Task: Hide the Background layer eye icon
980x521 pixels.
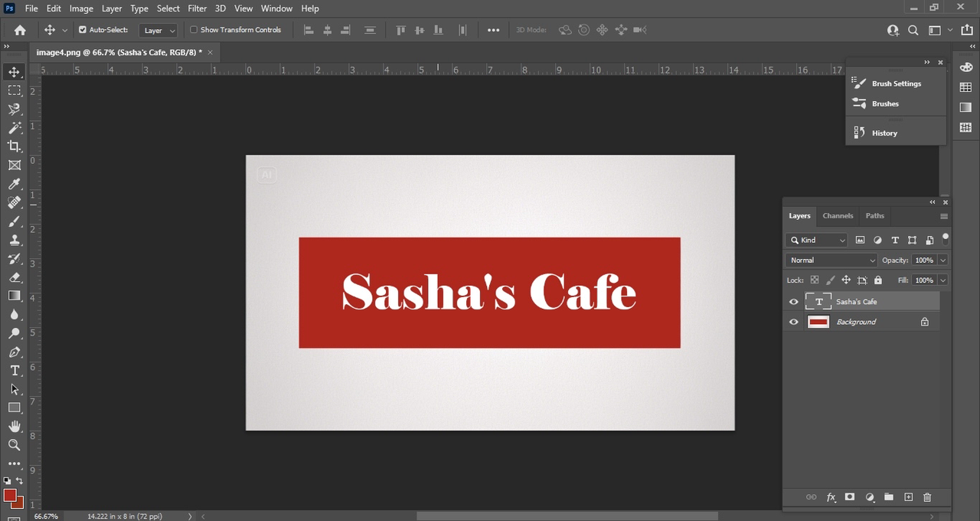Action: pyautogui.click(x=794, y=322)
